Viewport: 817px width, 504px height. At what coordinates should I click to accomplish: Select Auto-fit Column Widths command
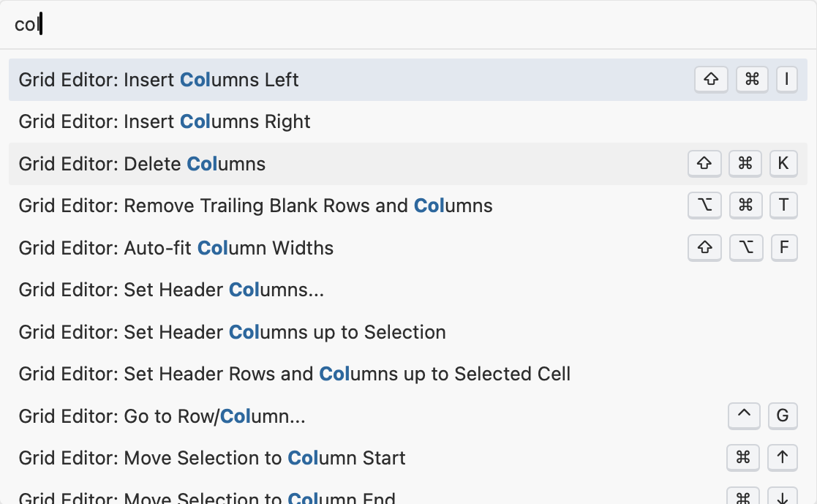pyautogui.click(x=408, y=247)
